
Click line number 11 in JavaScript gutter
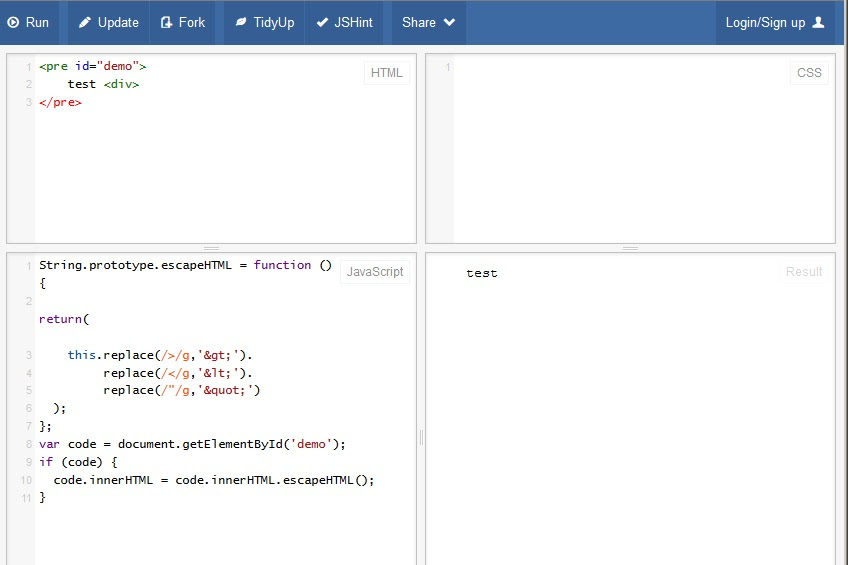26,498
